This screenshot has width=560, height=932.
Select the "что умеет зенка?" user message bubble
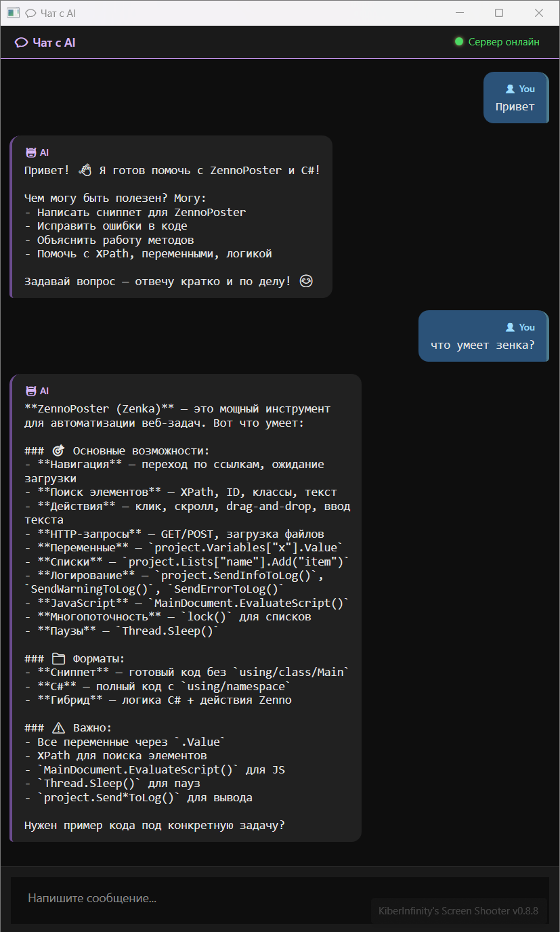(x=483, y=345)
